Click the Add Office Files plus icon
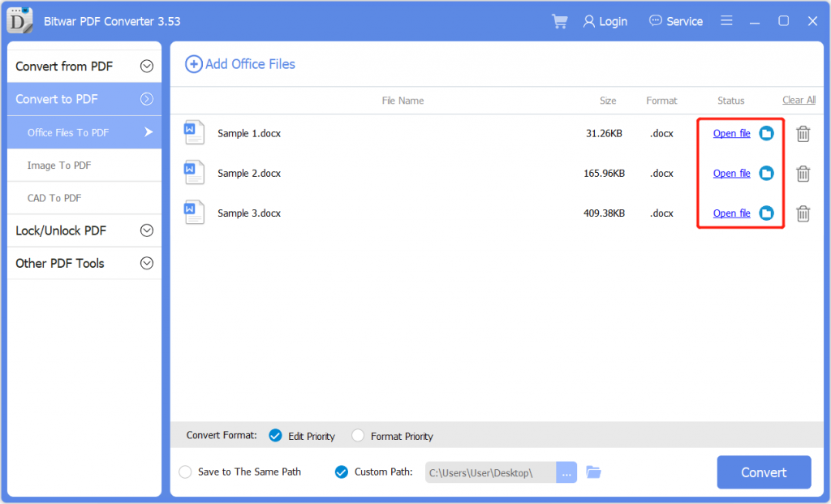 pos(194,63)
